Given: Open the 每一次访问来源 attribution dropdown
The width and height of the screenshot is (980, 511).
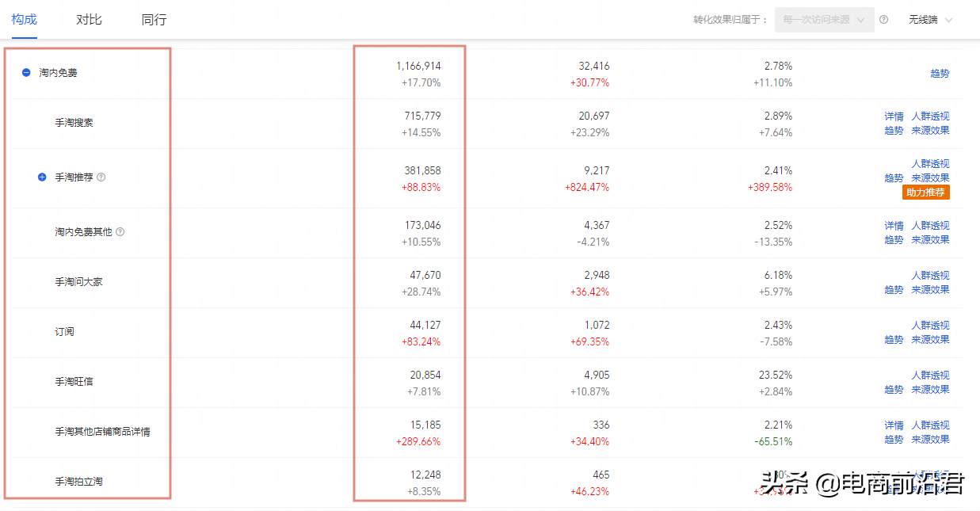Looking at the screenshot, I should [824, 20].
